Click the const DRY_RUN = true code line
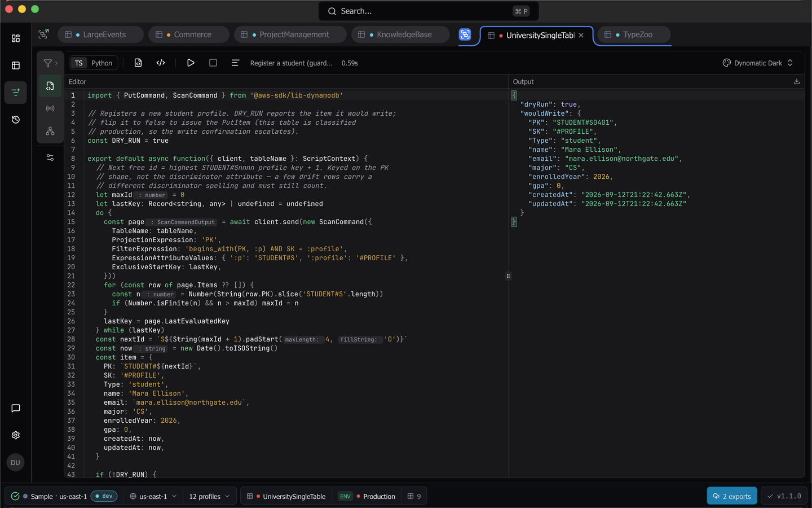 coord(128,141)
